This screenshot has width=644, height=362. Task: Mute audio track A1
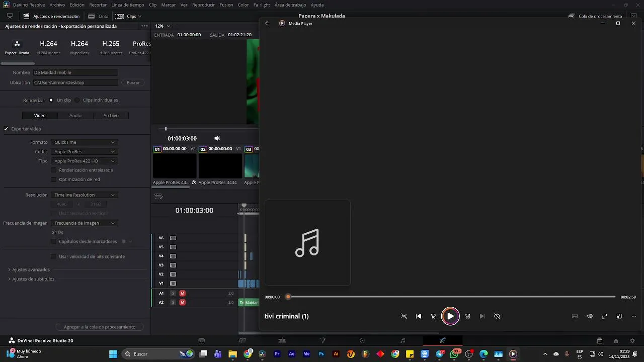coord(183,293)
